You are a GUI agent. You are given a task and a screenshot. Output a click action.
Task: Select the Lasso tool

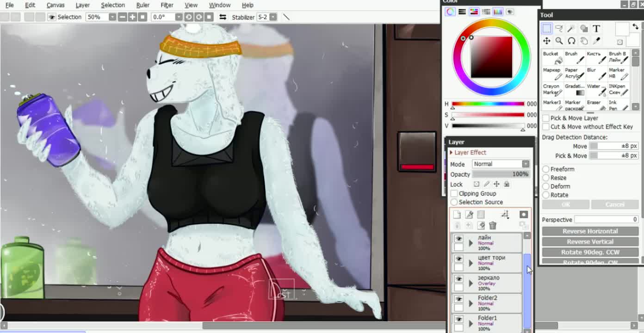click(559, 29)
